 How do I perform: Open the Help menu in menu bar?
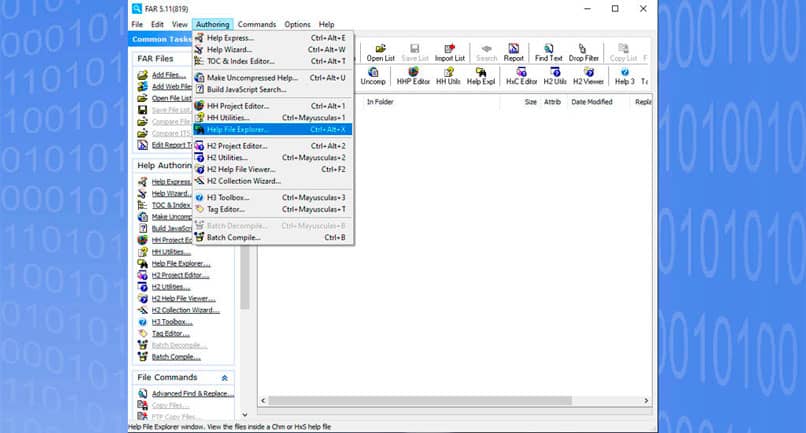click(x=326, y=24)
